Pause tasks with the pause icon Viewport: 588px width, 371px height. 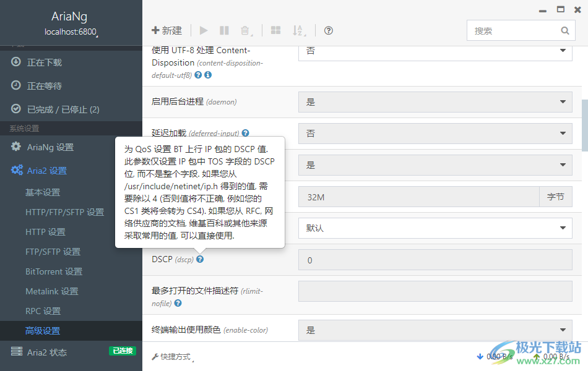pos(224,30)
